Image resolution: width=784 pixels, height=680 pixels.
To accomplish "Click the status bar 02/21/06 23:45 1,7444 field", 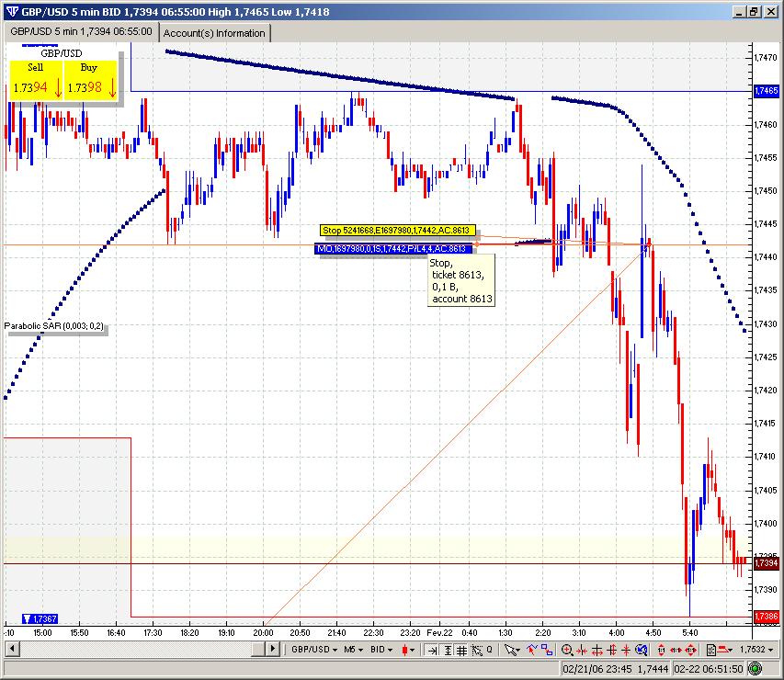I will pos(616,668).
